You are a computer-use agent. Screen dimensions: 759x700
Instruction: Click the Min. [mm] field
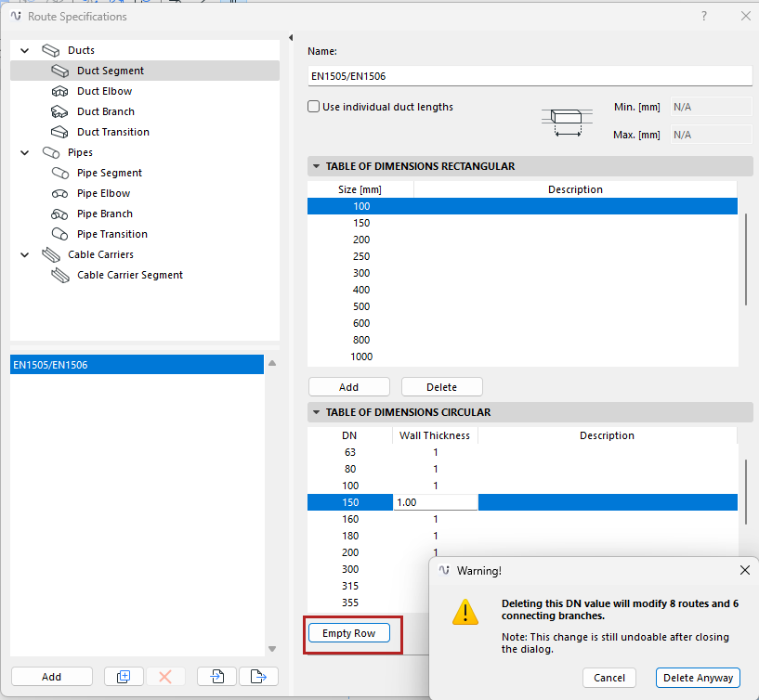point(711,107)
